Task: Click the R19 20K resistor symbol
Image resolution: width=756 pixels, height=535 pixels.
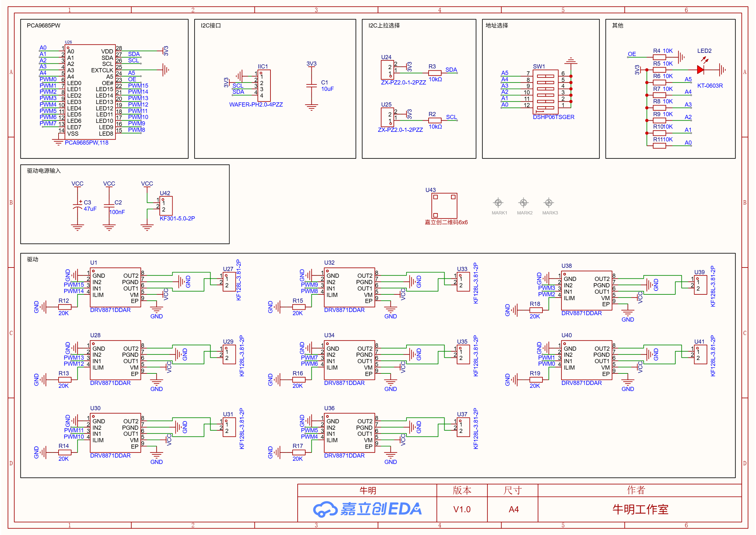Action: click(x=536, y=380)
